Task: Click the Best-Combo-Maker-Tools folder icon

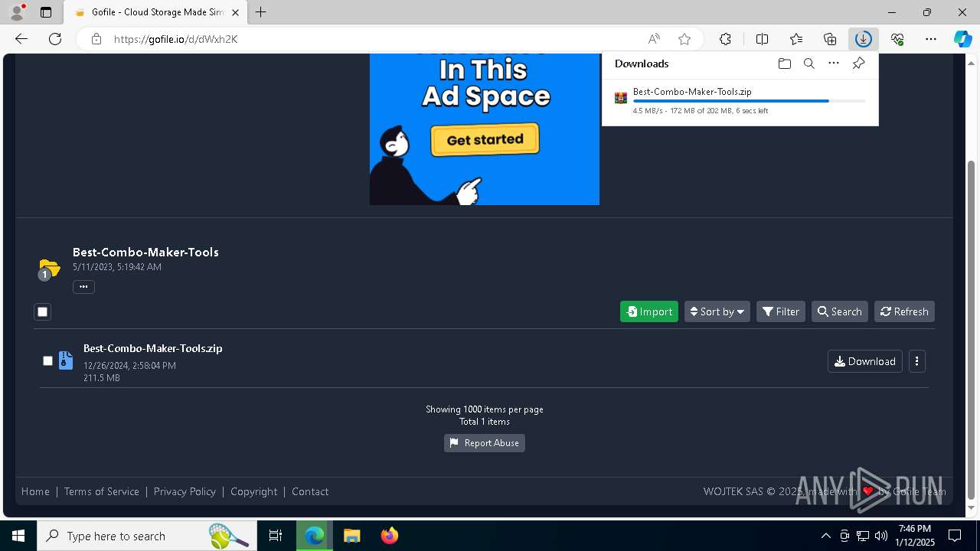Action: [x=49, y=269]
